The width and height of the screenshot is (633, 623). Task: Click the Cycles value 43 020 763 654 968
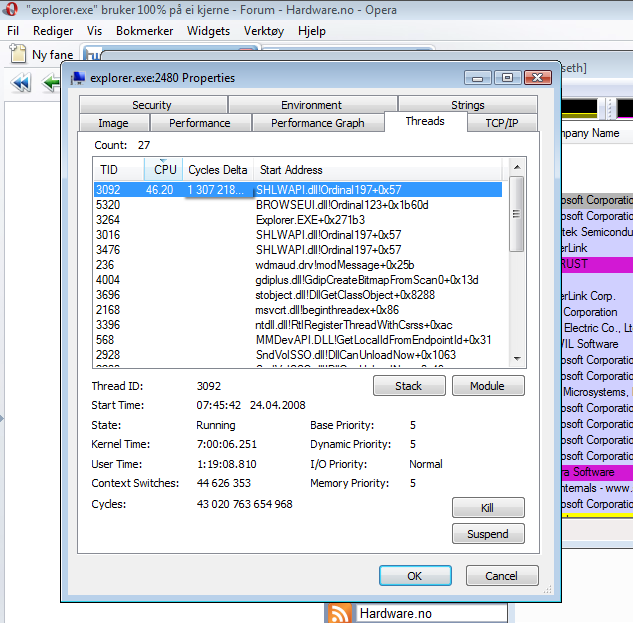coord(244,504)
